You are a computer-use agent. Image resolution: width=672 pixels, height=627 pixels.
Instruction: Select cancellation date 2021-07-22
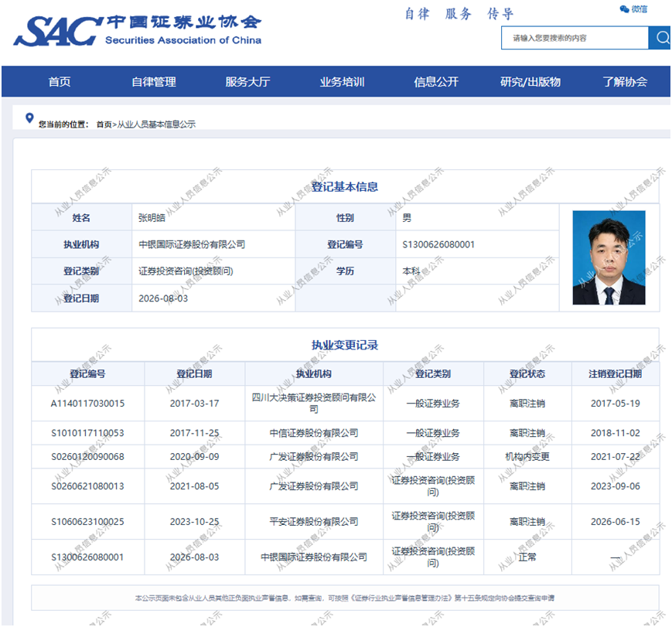[x=615, y=456]
